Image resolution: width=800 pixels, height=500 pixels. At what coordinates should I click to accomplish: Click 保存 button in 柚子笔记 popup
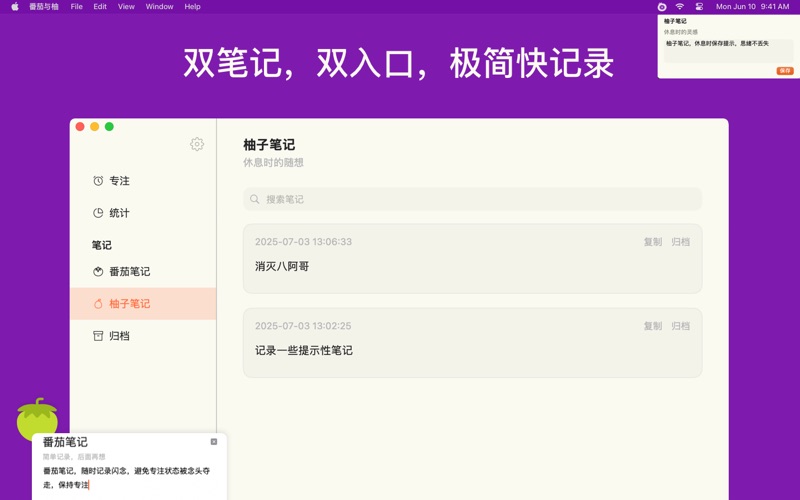785,71
